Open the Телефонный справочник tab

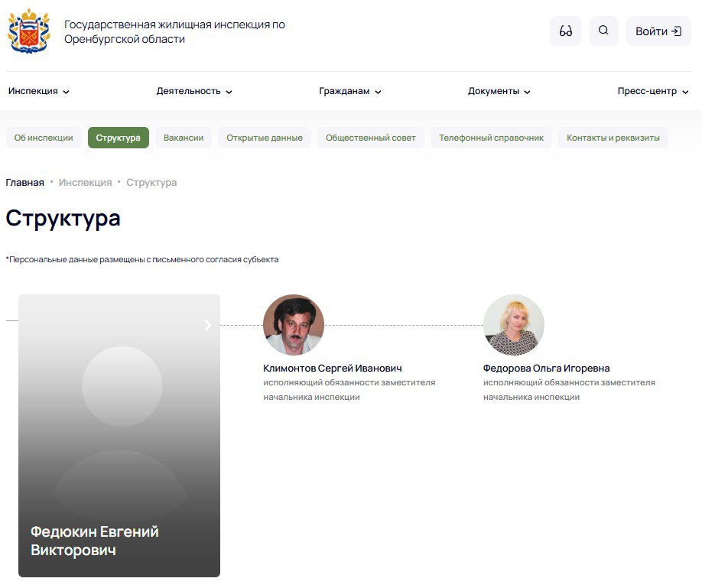491,138
